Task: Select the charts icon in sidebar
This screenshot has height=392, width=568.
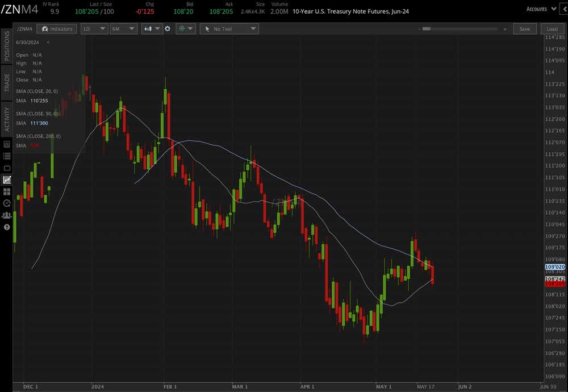Action: pyautogui.click(x=6, y=180)
